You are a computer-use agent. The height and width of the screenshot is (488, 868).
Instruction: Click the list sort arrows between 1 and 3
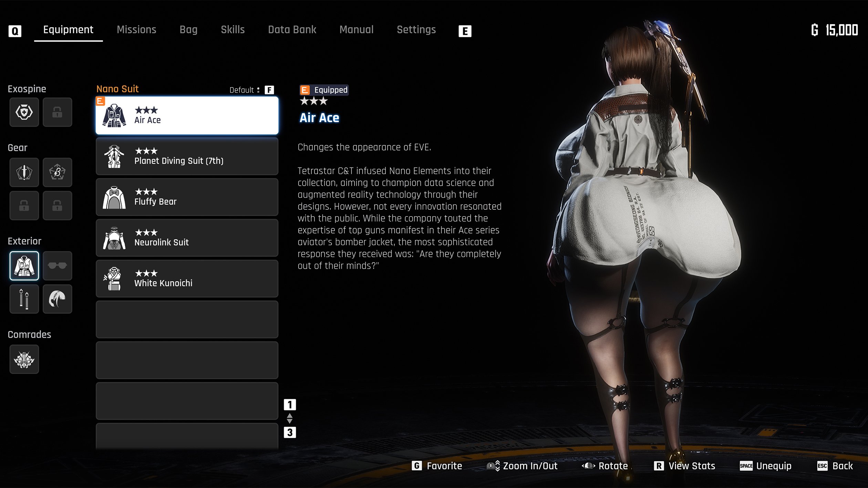(x=290, y=418)
